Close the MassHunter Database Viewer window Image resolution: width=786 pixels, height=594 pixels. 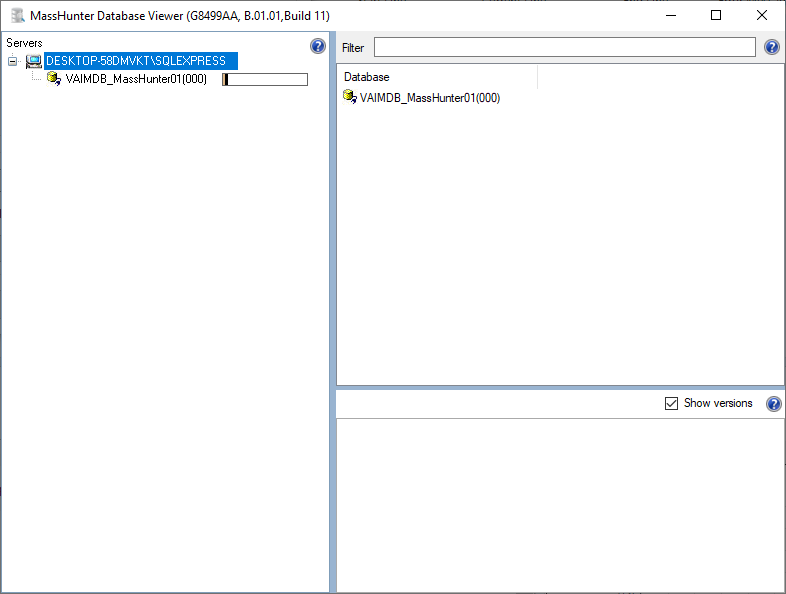click(x=761, y=16)
